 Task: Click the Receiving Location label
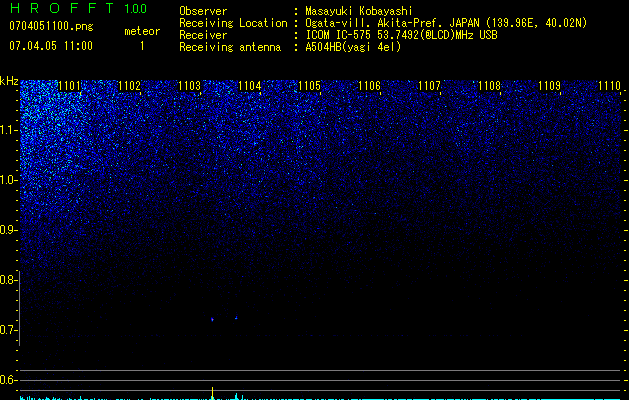coord(233,23)
